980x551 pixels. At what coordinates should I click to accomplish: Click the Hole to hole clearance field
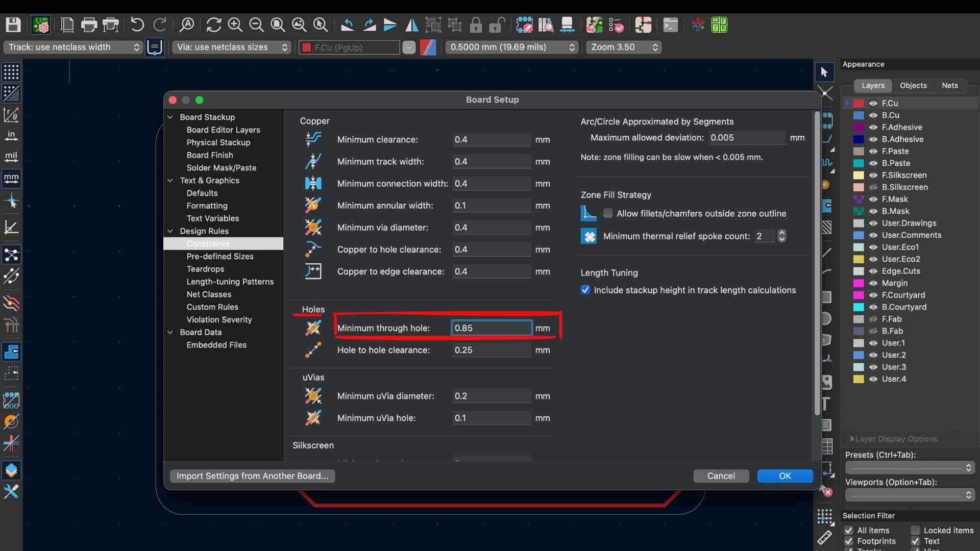(491, 350)
